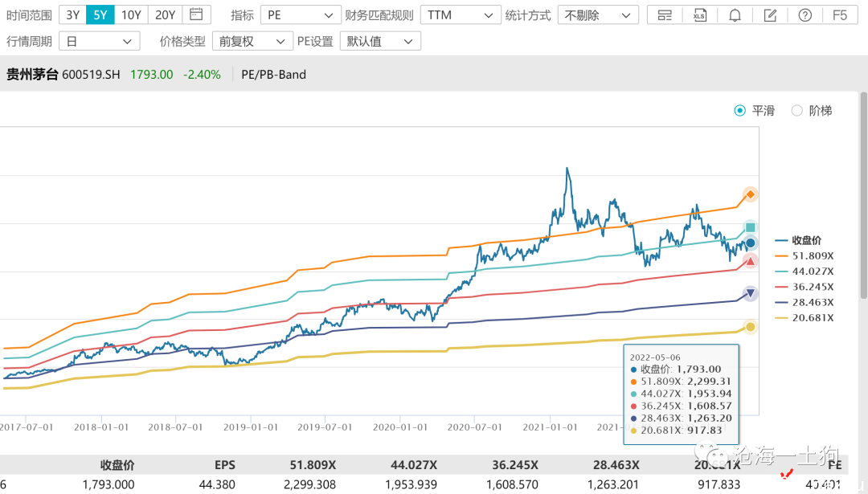
Task: Switch time range to 10Y
Action: point(131,15)
